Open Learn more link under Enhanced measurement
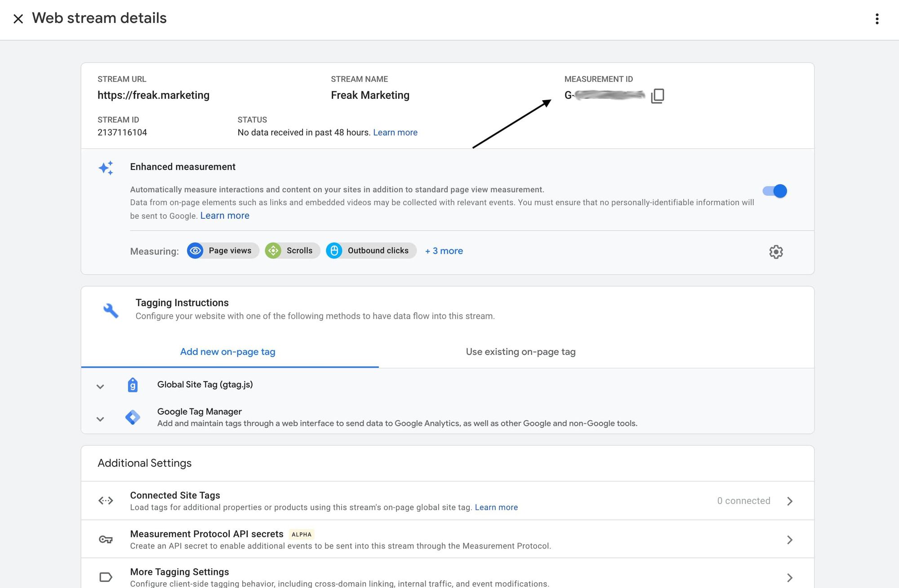 225,216
